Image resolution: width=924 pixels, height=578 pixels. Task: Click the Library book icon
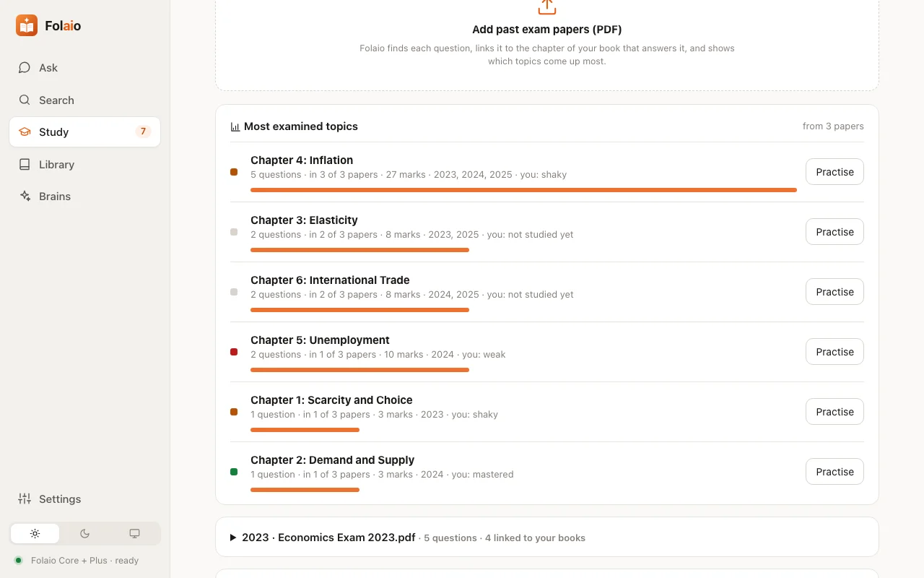coord(25,164)
